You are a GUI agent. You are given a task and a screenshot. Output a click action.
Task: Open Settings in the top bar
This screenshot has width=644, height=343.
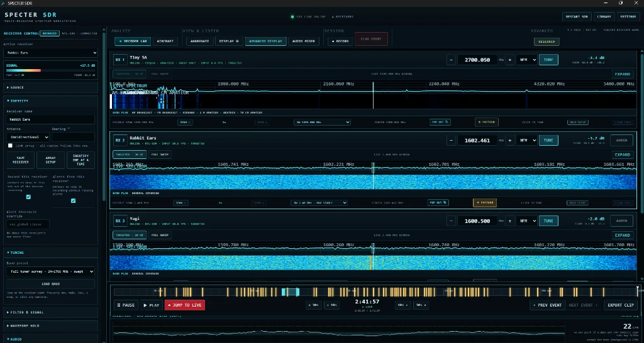click(627, 17)
